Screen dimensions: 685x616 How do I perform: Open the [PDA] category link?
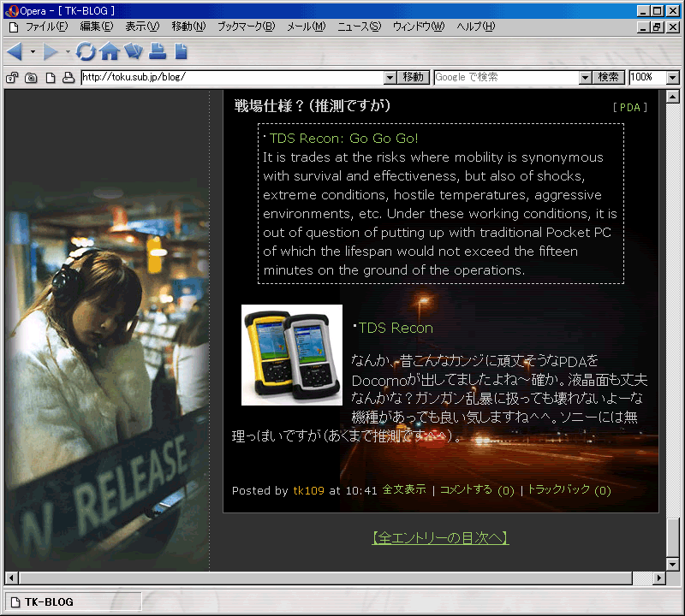point(629,108)
